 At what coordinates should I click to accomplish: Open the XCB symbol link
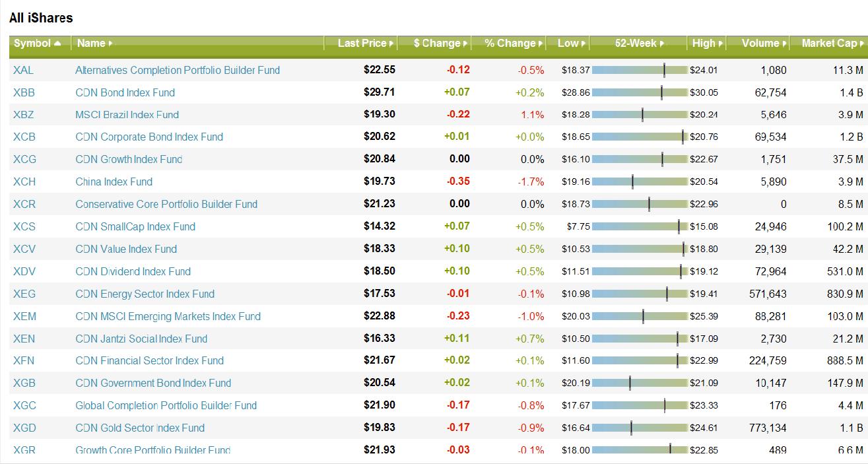coord(24,137)
